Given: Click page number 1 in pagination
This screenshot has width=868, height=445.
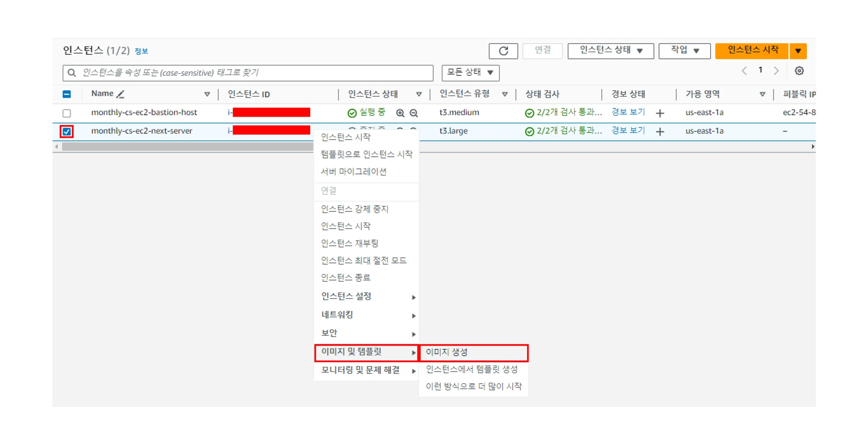Looking at the screenshot, I should [760, 70].
